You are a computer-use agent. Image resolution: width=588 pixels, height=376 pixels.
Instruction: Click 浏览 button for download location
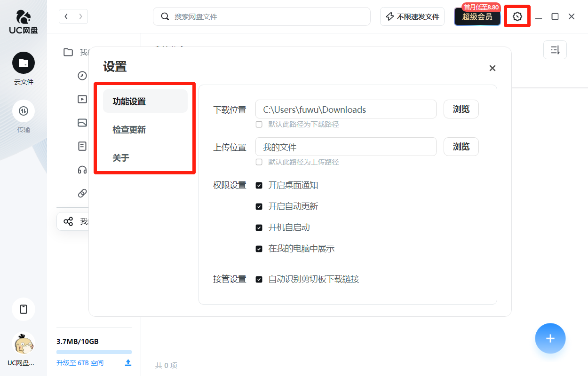coord(461,109)
